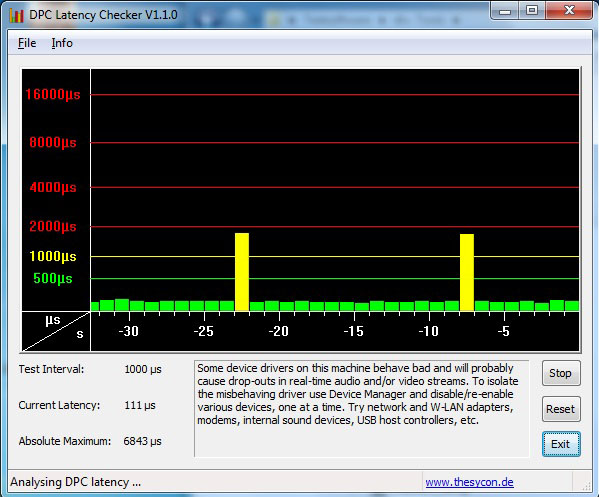This screenshot has width=599, height=497.
Task: Click the 16000µs label on the graph axis
Action: point(53,94)
